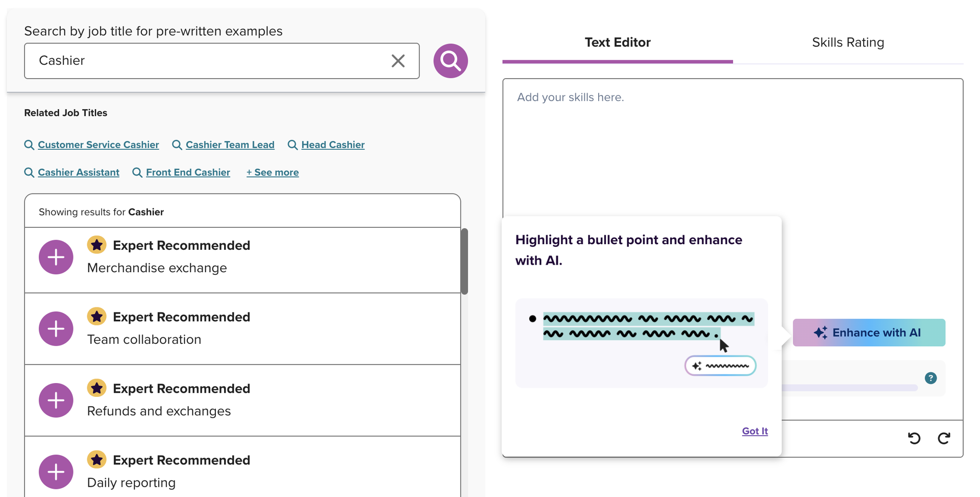Click the undo arrow icon

914,438
